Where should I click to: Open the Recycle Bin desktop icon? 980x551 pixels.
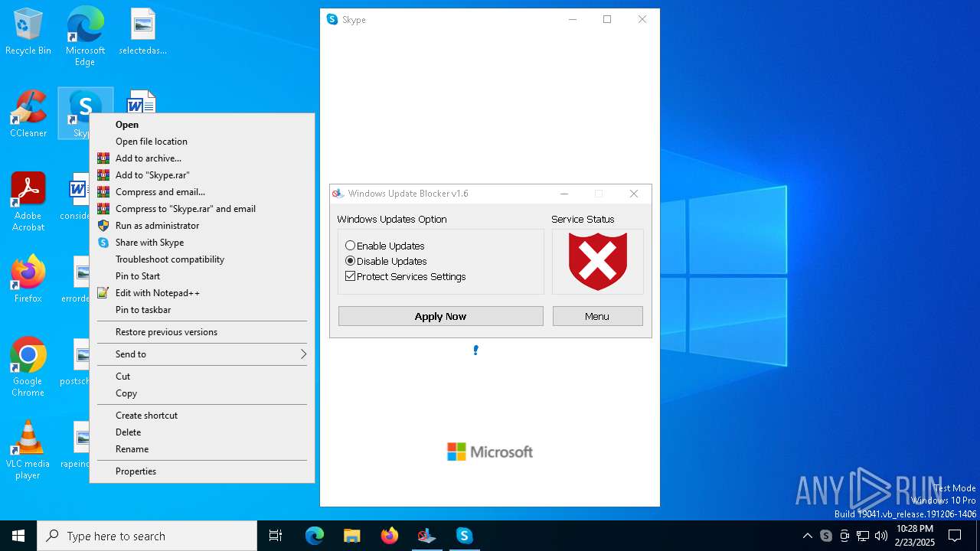(28, 32)
